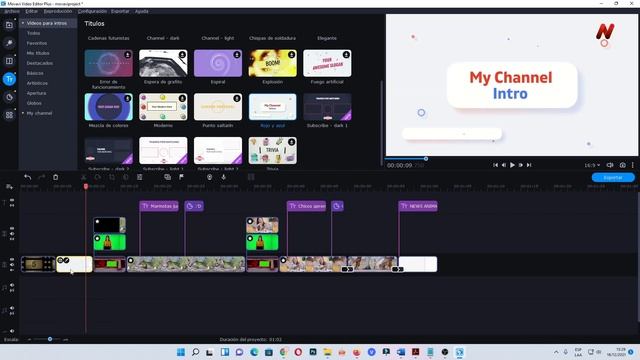The image size is (640, 360).
Task: Click the Split scissors icon
Action: point(84,177)
